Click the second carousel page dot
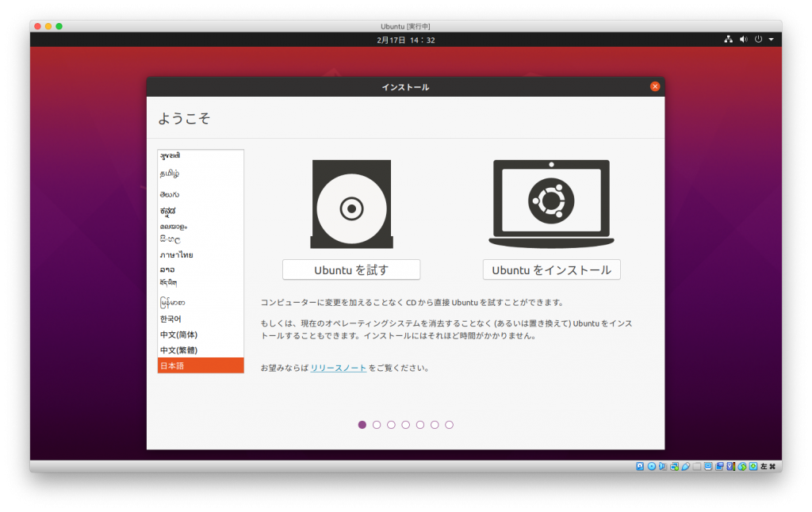Viewport: 812px width, 512px height. [376, 425]
